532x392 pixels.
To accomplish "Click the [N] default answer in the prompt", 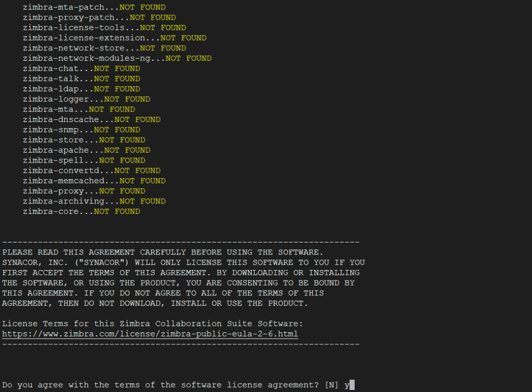I will coord(331,385).
